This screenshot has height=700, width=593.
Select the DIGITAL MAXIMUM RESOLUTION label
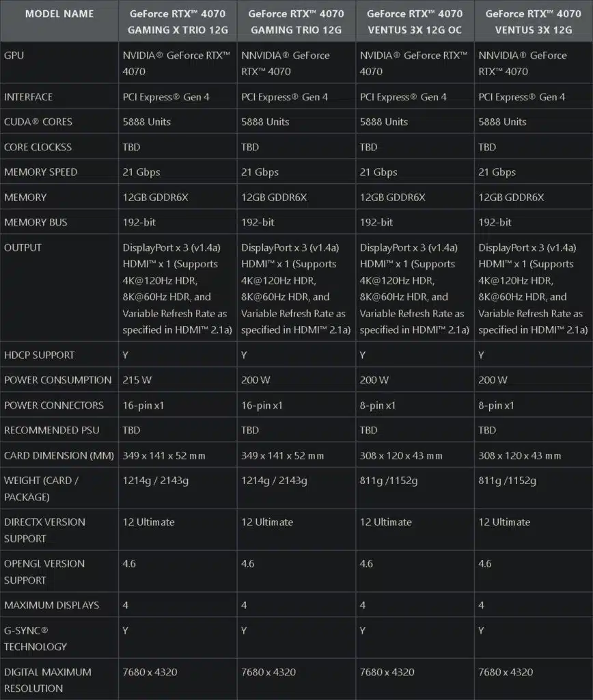coord(47,680)
